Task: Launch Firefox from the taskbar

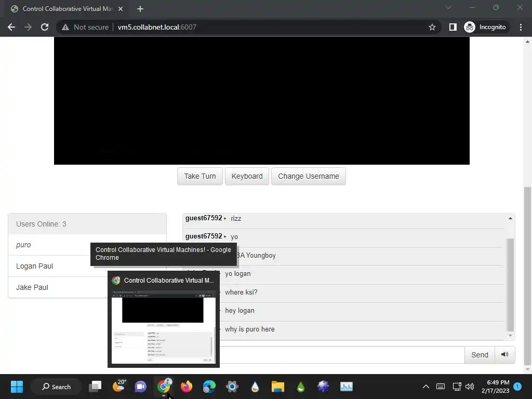Action: (x=187, y=387)
